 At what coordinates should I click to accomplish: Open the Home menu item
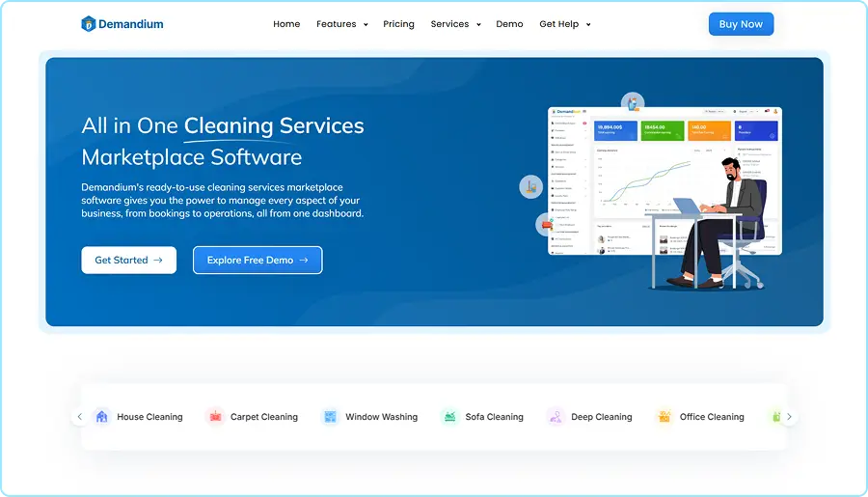point(286,24)
